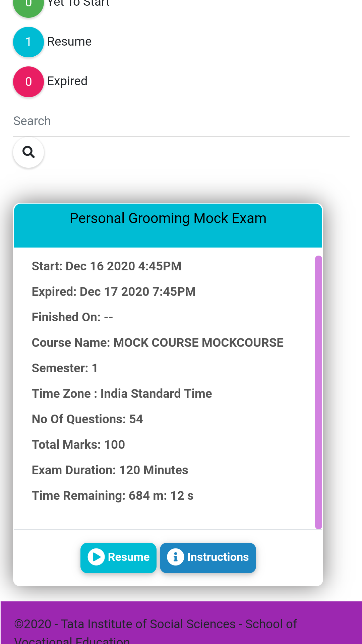Click the Course Name MOCK COURSE text
The height and width of the screenshot is (644, 362).
[x=158, y=343]
